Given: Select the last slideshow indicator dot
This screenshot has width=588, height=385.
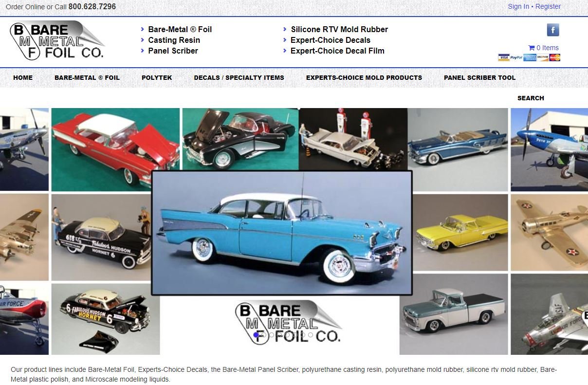Looking at the screenshot, I should pyautogui.click(x=311, y=335).
